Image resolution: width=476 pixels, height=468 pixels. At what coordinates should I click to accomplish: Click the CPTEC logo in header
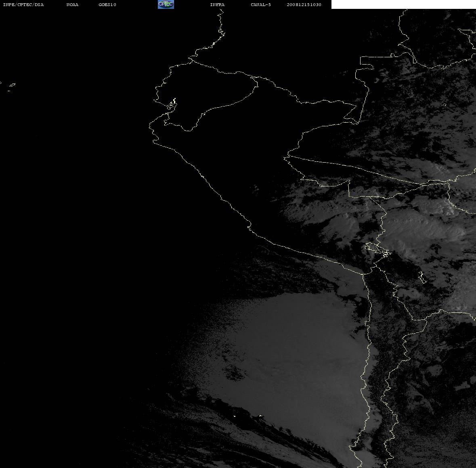coord(166,4)
